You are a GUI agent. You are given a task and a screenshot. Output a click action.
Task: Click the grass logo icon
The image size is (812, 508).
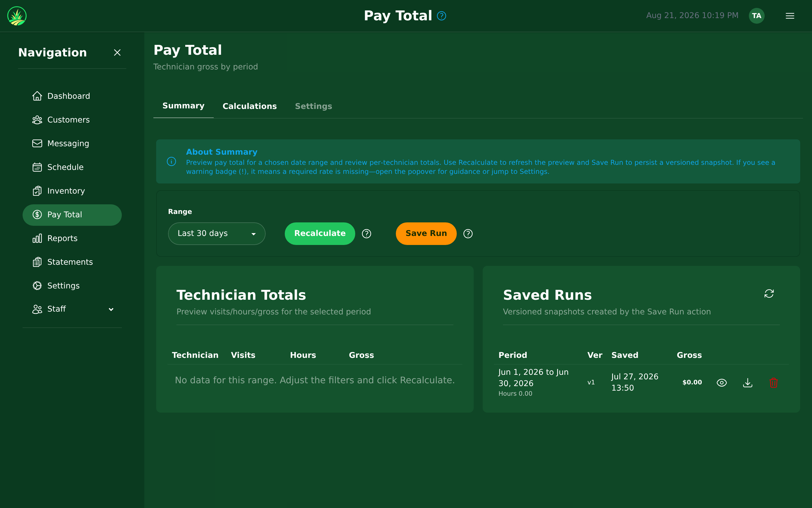[x=17, y=16]
